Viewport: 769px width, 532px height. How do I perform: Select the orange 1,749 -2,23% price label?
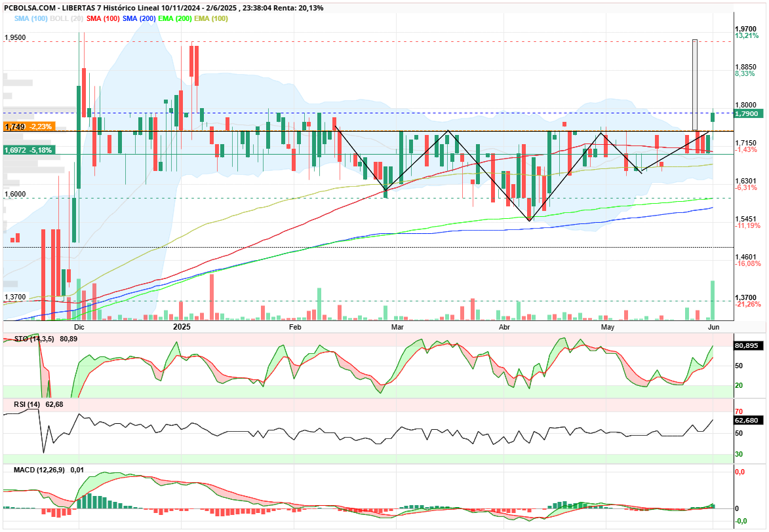click(x=29, y=126)
